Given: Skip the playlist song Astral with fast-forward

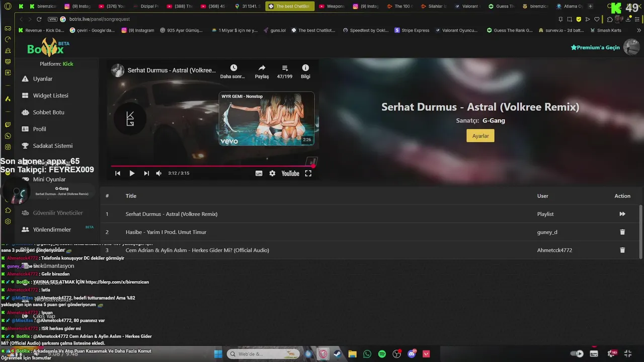Looking at the screenshot, I should click(x=622, y=214).
